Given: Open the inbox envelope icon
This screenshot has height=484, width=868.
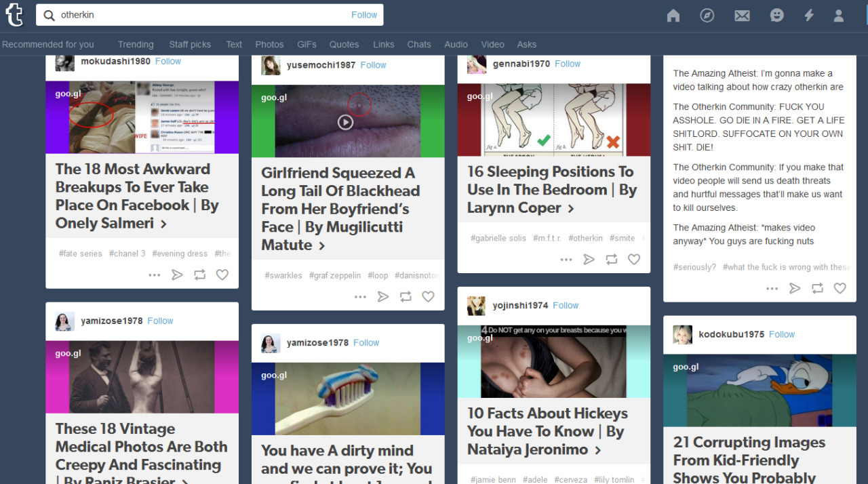Looking at the screenshot, I should [742, 16].
